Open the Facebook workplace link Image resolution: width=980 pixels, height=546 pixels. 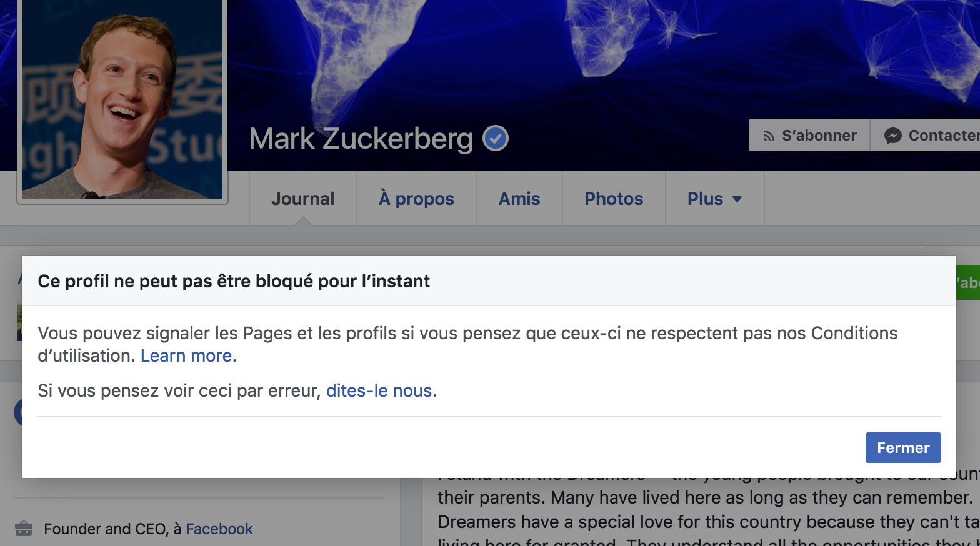(219, 529)
